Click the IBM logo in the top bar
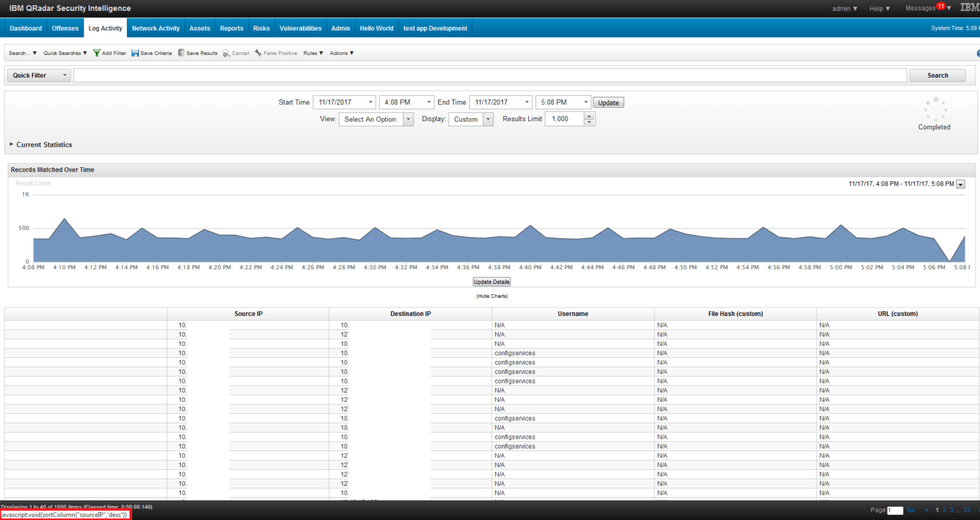Image resolution: width=980 pixels, height=520 pixels. (969, 8)
